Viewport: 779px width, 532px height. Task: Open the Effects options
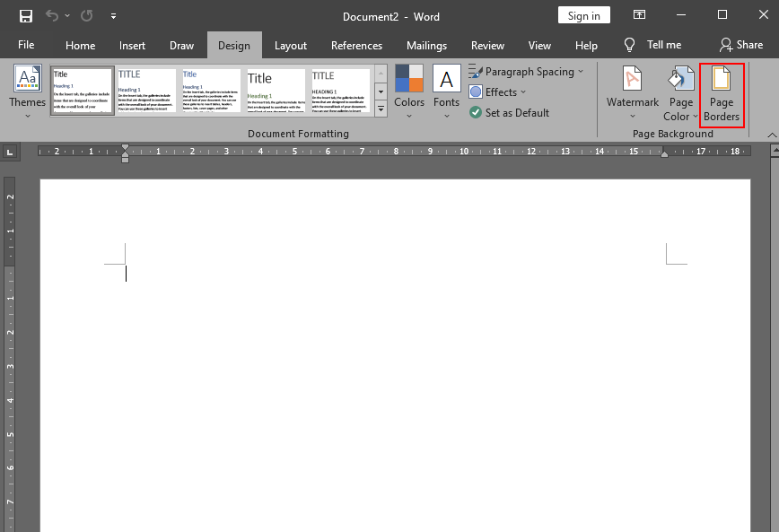coord(497,92)
